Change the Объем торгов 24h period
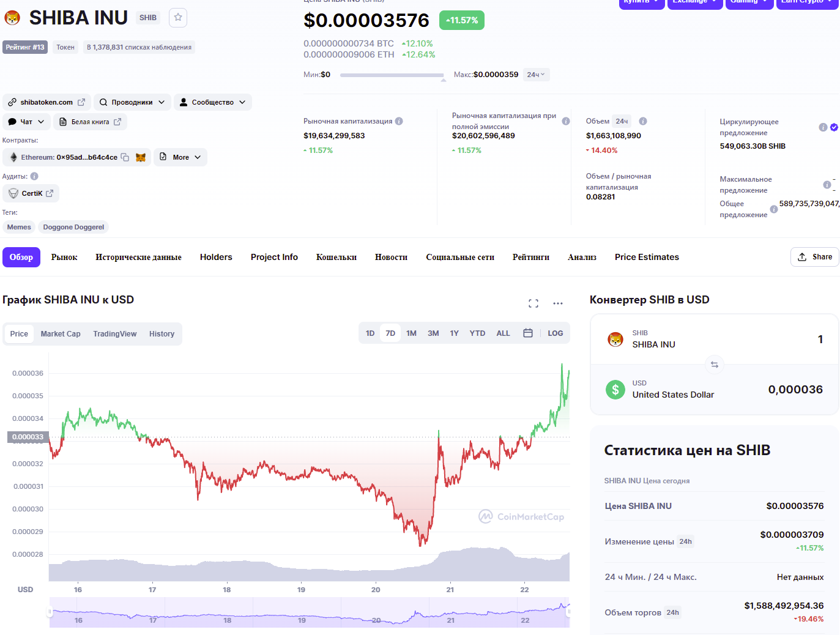The width and height of the screenshot is (840, 635). pos(673,612)
